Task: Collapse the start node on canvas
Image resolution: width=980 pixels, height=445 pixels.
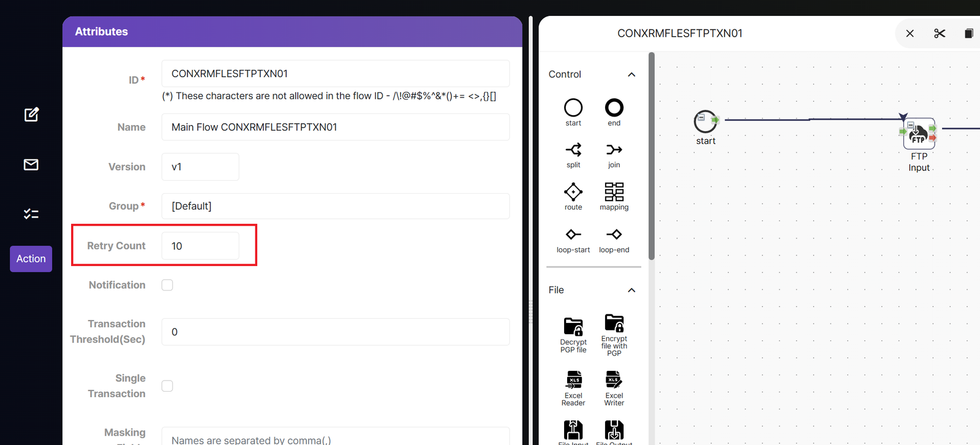Action: point(702,117)
